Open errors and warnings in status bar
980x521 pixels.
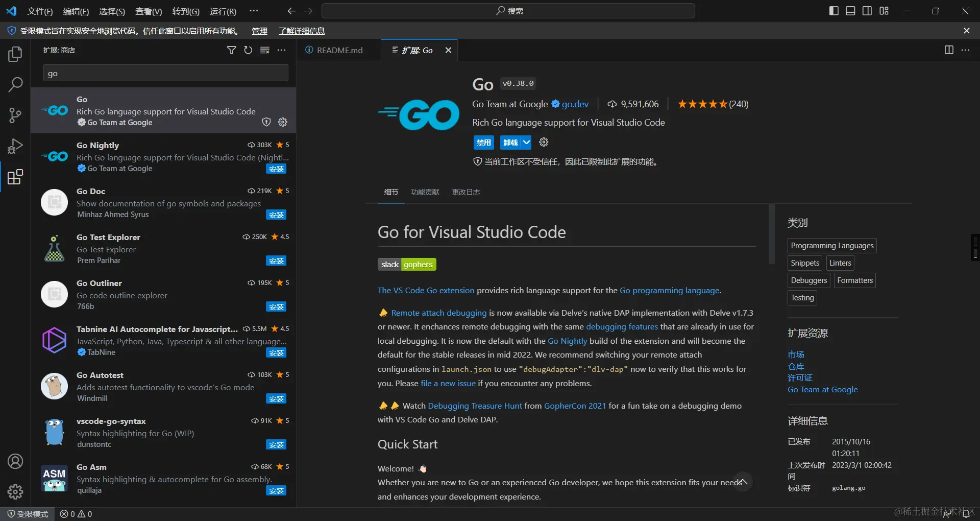[76, 514]
